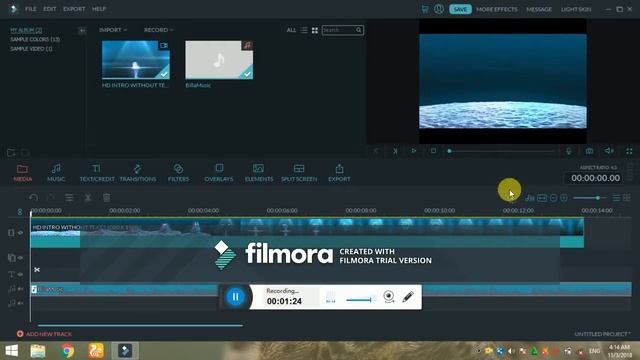Image resolution: width=640 pixels, height=360 pixels.
Task: Step to next frame in preview
Action: (395, 151)
